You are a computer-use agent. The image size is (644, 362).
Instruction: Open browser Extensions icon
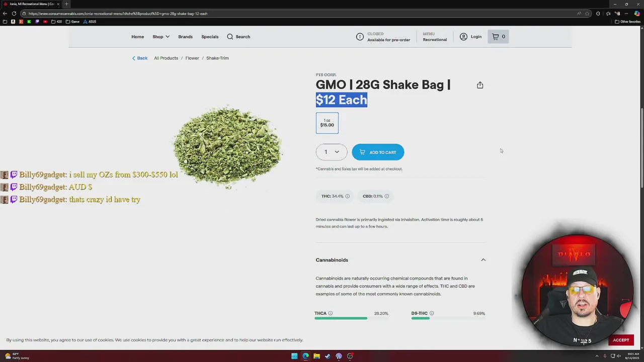click(x=598, y=14)
